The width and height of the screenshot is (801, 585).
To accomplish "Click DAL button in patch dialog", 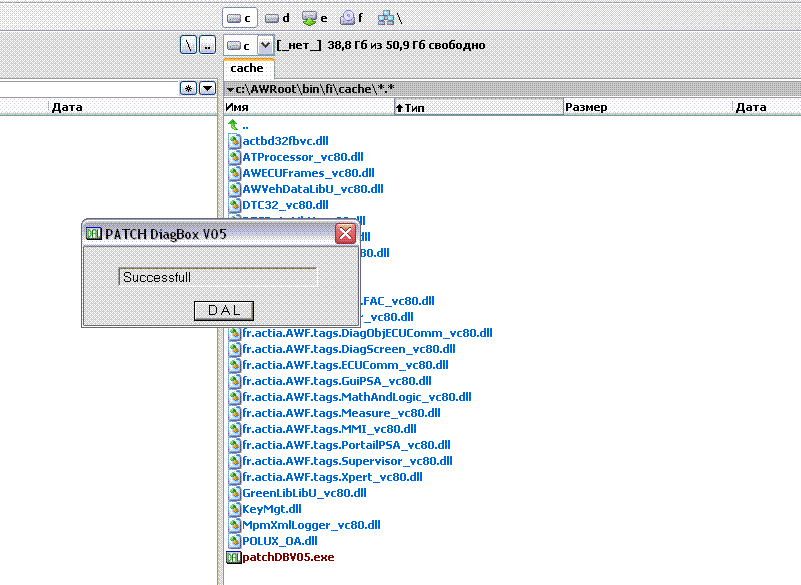I will (x=224, y=310).
